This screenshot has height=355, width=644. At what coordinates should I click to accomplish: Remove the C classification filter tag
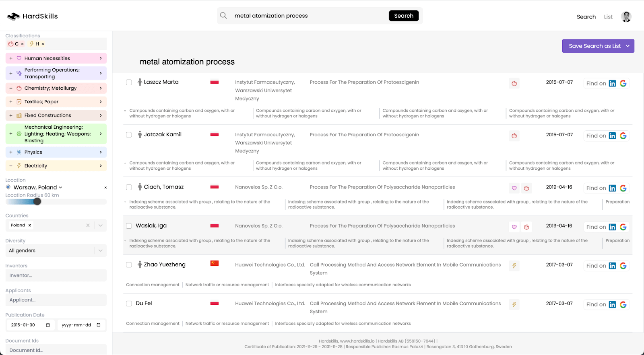click(x=23, y=44)
